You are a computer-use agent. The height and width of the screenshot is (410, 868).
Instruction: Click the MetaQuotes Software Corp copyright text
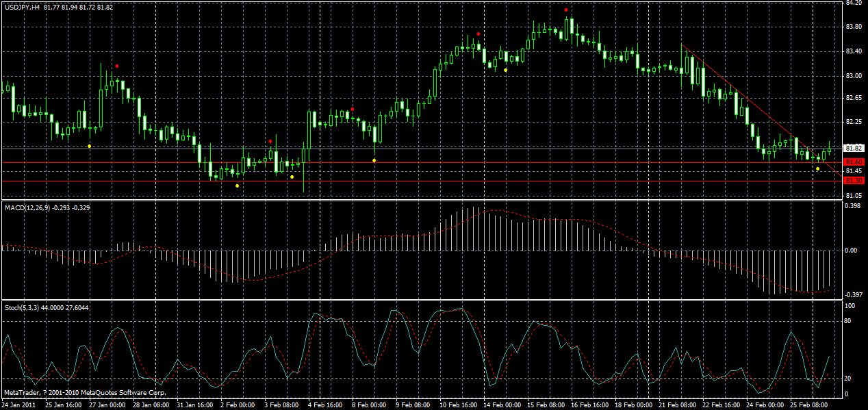point(86,393)
